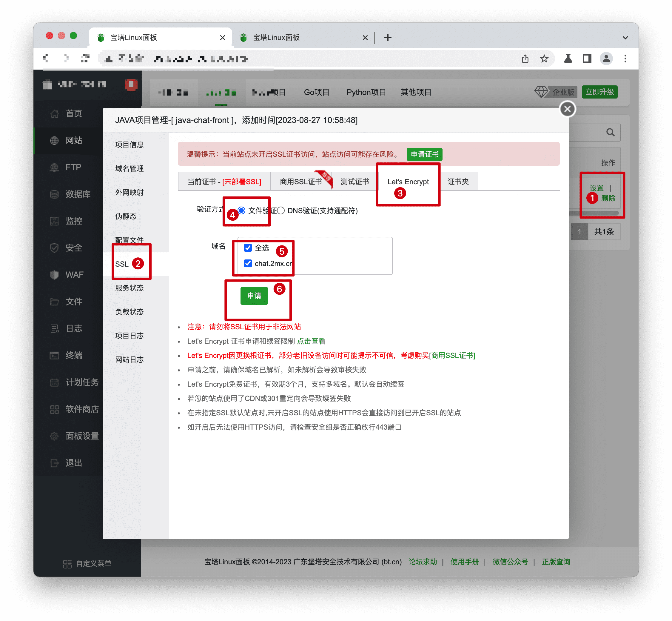Click the horizontal scrollbar under the settings column
This screenshot has width=672, height=621.
pos(594,213)
